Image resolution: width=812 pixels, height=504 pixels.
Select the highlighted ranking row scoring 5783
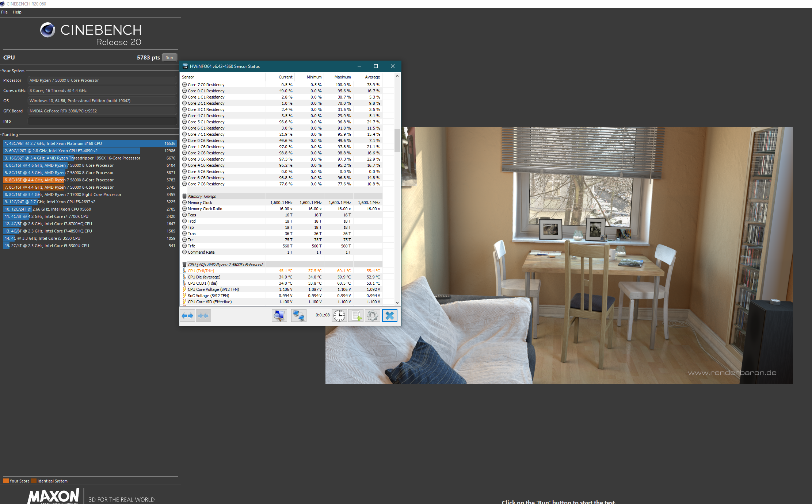click(x=90, y=180)
